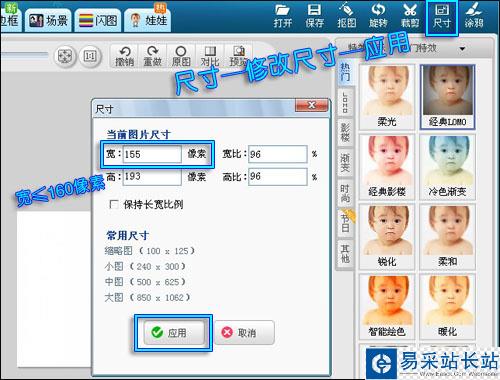The height and width of the screenshot is (380, 500).
Task: Choose 中图 (500 x 625) preset
Action: [145, 282]
